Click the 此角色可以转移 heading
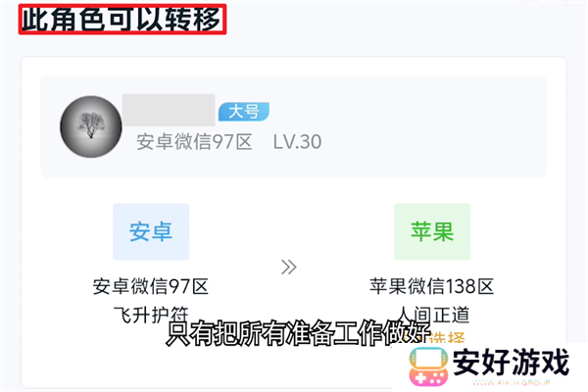The width and height of the screenshot is (588, 392). (x=122, y=20)
